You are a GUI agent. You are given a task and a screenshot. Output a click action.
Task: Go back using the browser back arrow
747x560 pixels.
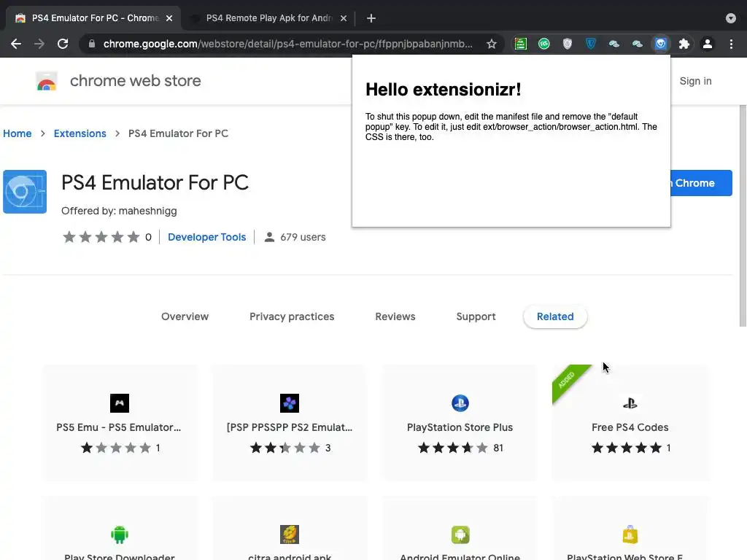(16, 44)
